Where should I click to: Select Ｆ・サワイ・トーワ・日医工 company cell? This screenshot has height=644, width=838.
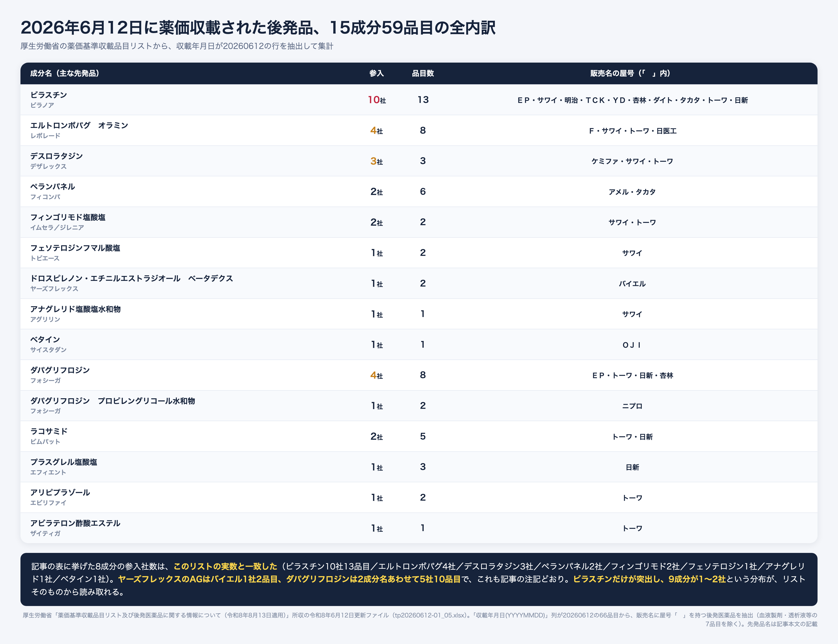pyautogui.click(x=633, y=131)
